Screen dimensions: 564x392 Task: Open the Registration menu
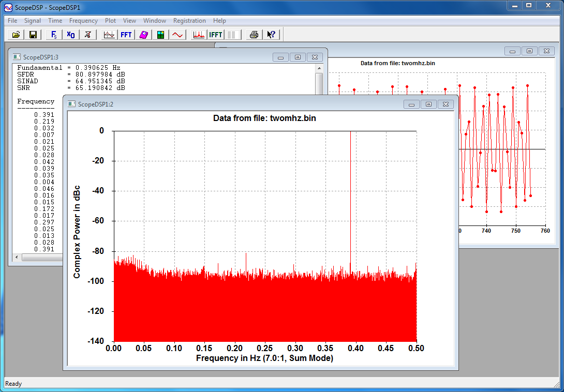coord(189,21)
